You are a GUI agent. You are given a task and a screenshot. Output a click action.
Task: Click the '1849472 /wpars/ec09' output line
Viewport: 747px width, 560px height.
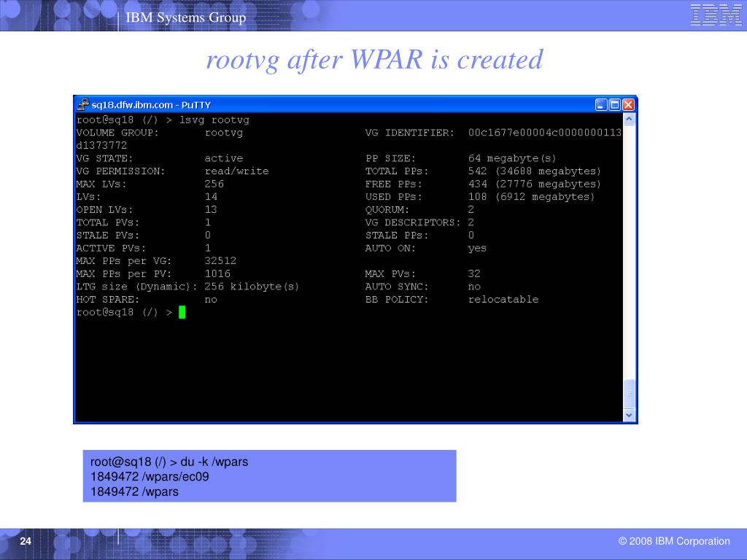(x=150, y=477)
